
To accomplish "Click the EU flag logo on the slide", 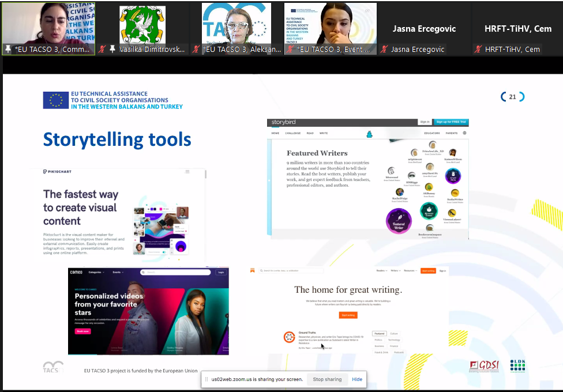I will [55, 100].
